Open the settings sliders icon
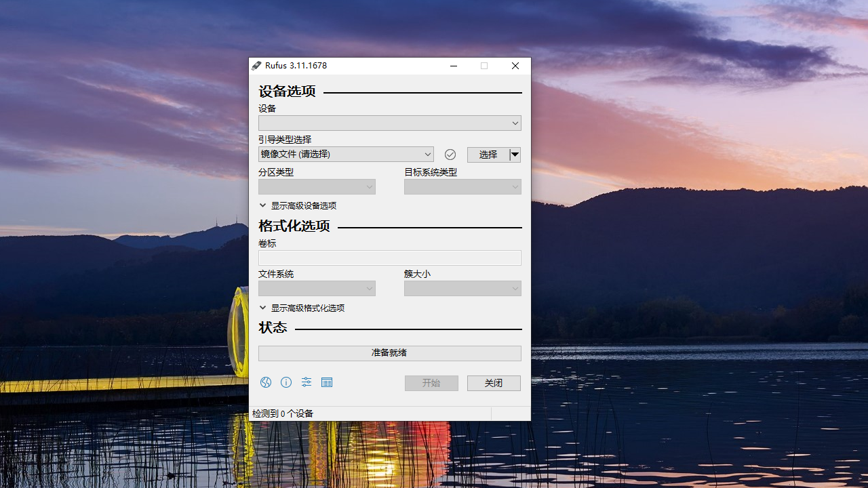The height and width of the screenshot is (488, 868). tap(307, 382)
